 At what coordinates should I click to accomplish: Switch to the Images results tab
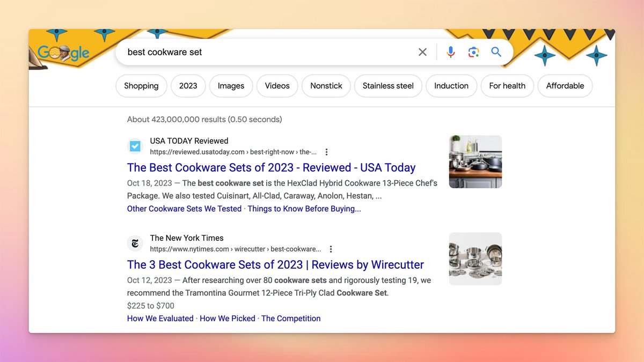tap(231, 86)
